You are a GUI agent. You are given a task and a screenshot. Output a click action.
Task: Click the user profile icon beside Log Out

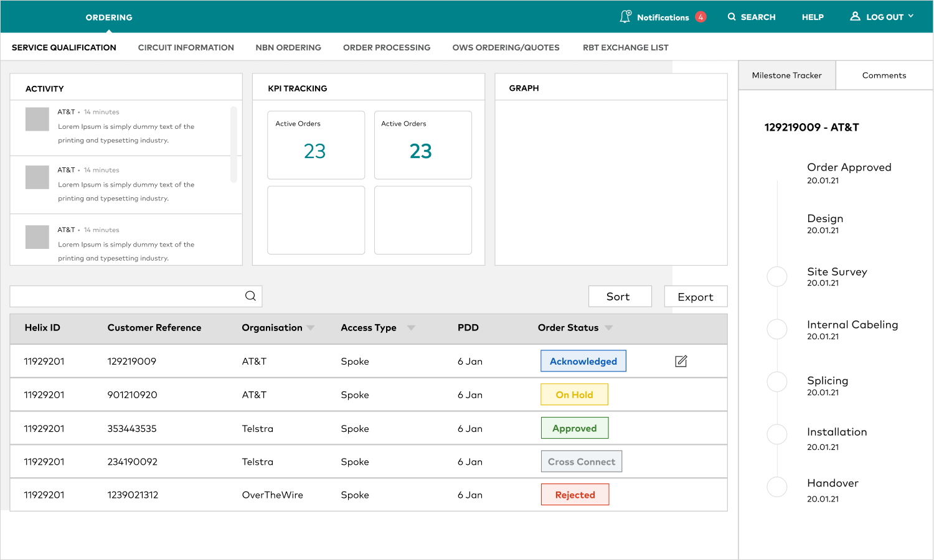(x=855, y=16)
